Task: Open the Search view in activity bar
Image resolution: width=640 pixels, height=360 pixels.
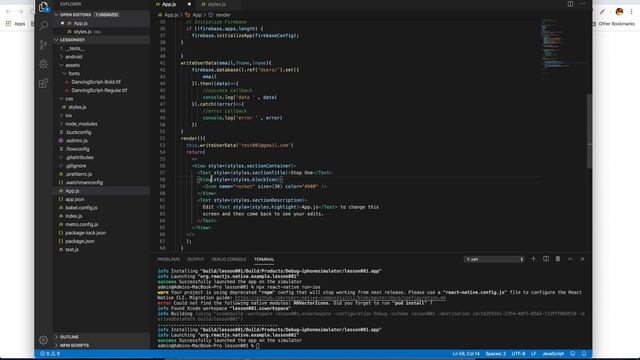Action: [x=44, y=26]
